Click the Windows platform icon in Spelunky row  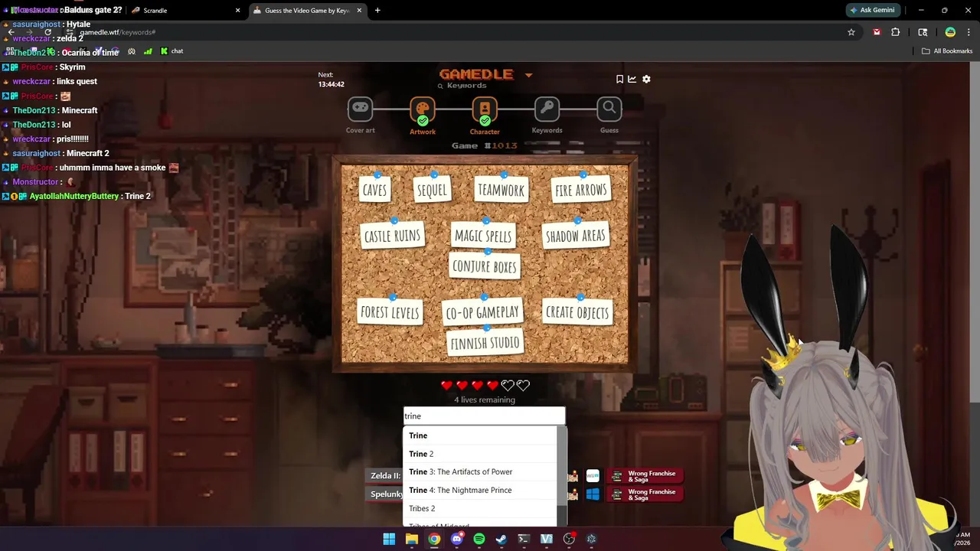pyautogui.click(x=593, y=494)
